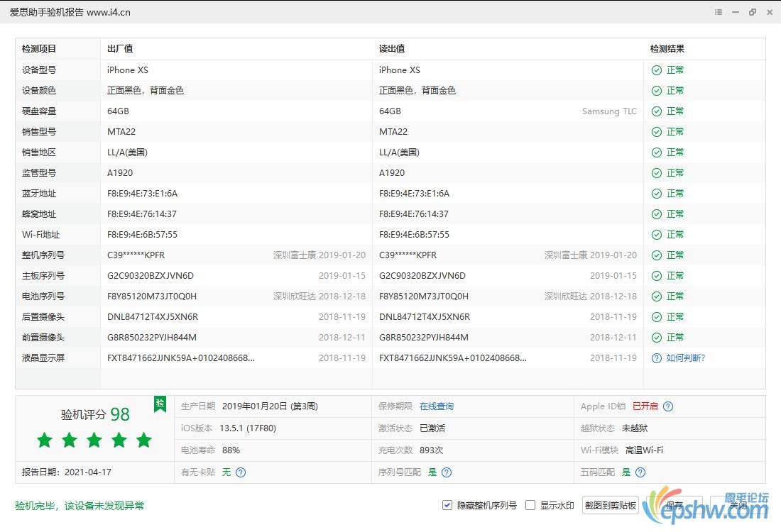The image size is (781, 532).
Task: Select 'A1920' in the 读出值 column
Action: click(392, 172)
